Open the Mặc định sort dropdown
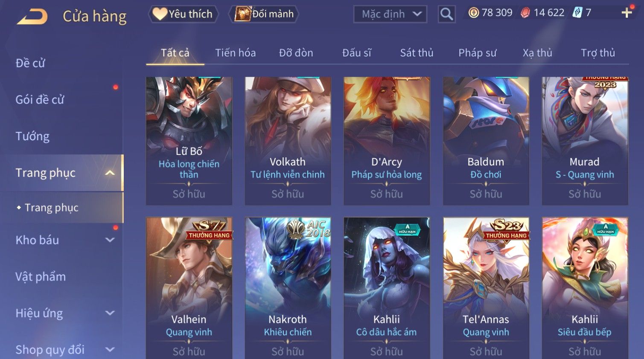 pos(390,14)
